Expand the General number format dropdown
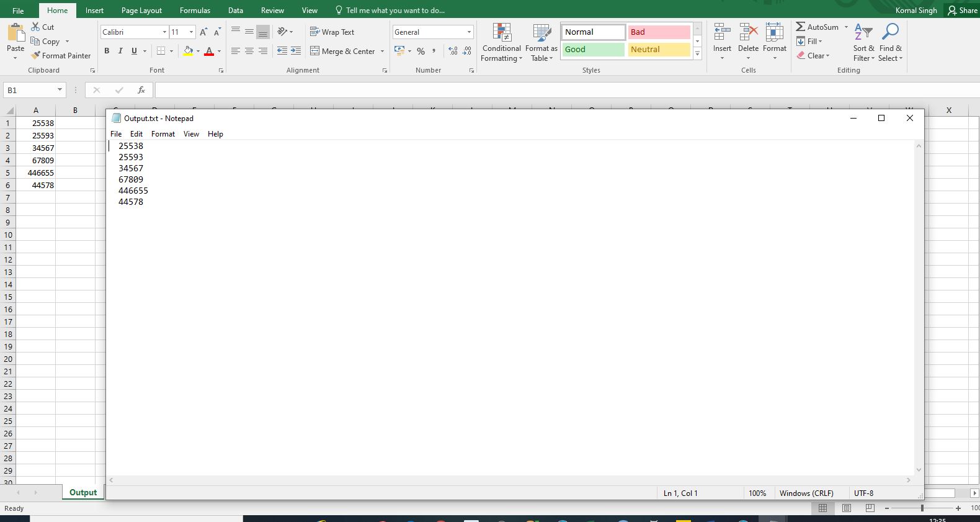The height and width of the screenshot is (522, 980). (x=469, y=32)
